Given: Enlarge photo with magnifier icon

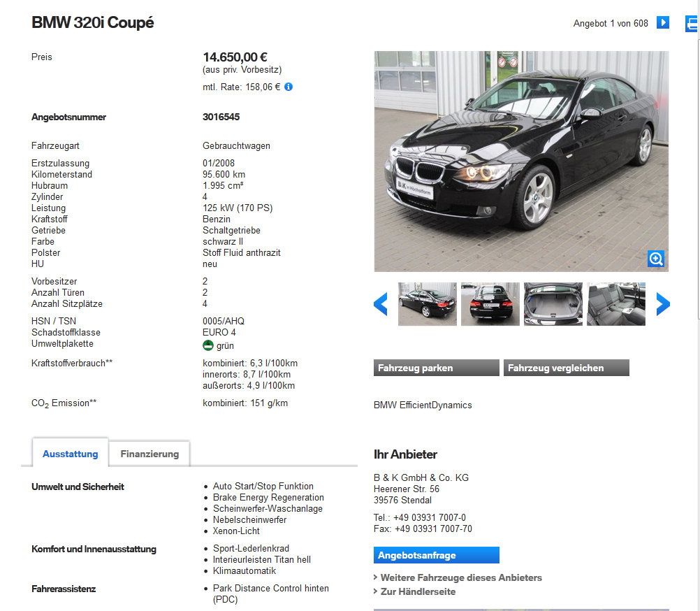Looking at the screenshot, I should tap(656, 258).
